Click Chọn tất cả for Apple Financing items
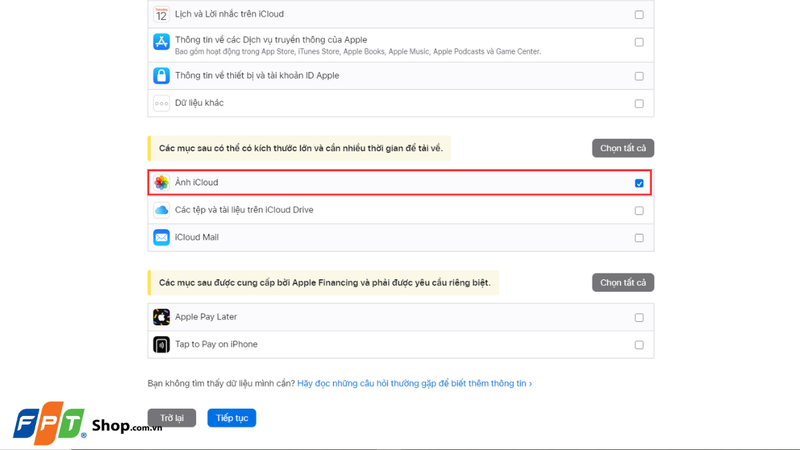 tap(623, 282)
